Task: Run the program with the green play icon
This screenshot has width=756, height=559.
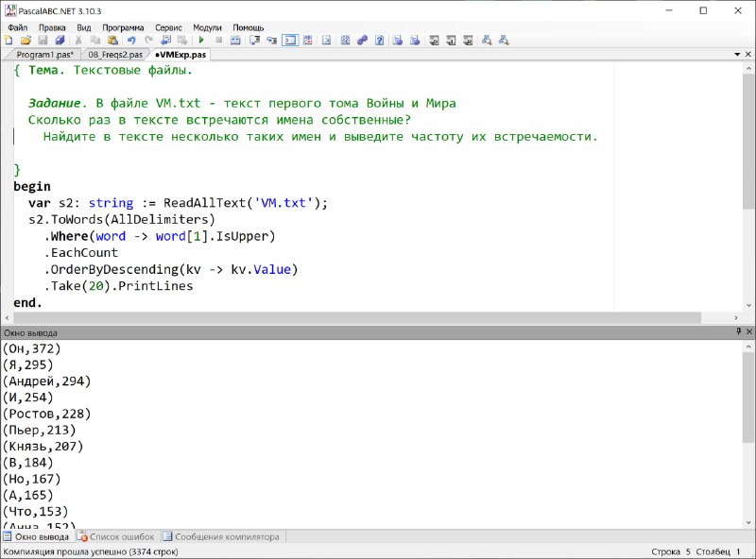Action: pyautogui.click(x=201, y=41)
